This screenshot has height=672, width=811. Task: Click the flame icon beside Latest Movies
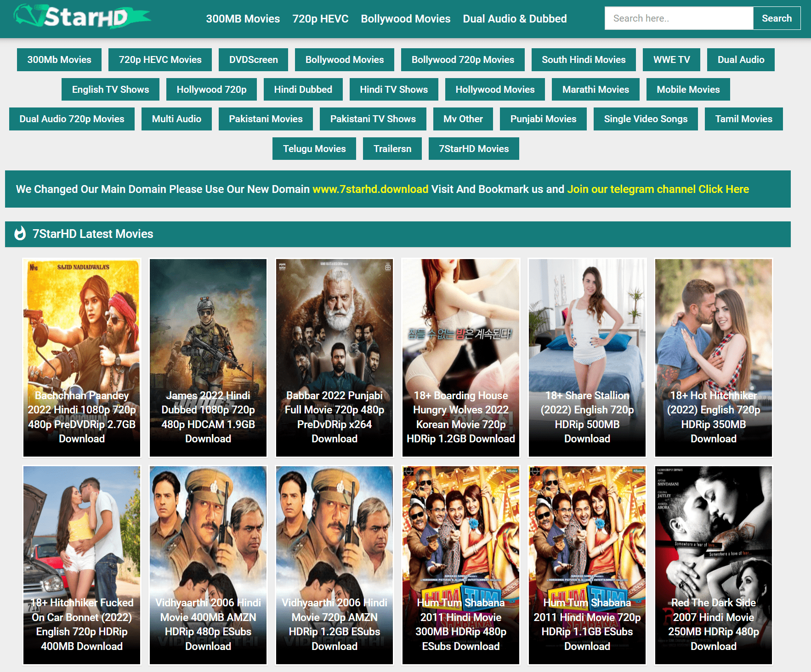pos(20,233)
